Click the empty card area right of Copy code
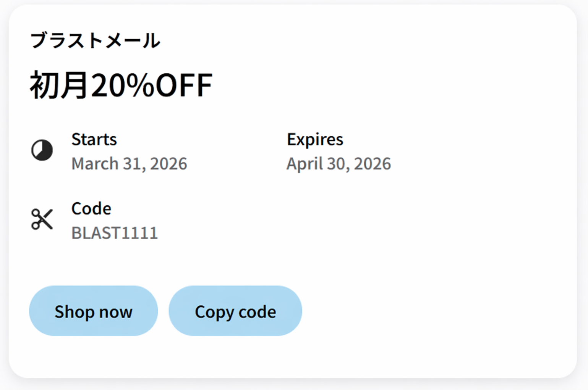 420,311
